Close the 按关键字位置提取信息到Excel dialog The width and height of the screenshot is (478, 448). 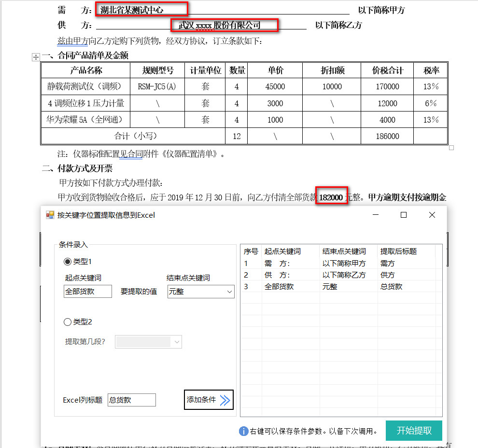[x=432, y=215]
